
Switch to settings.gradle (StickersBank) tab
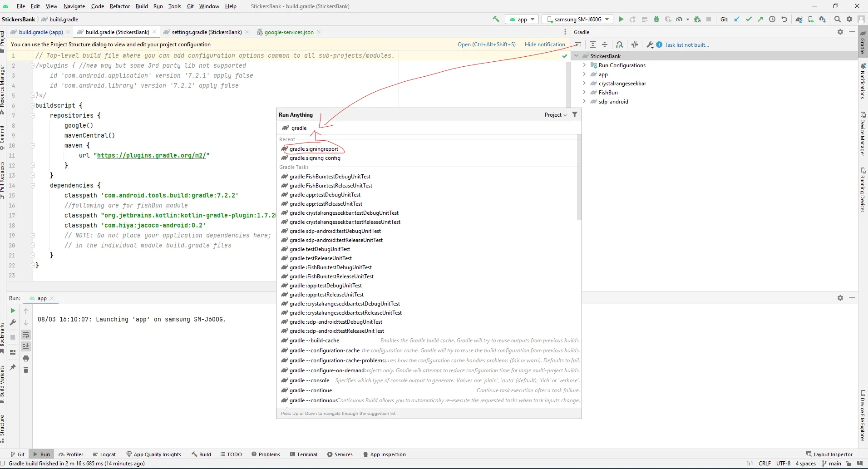pos(207,32)
